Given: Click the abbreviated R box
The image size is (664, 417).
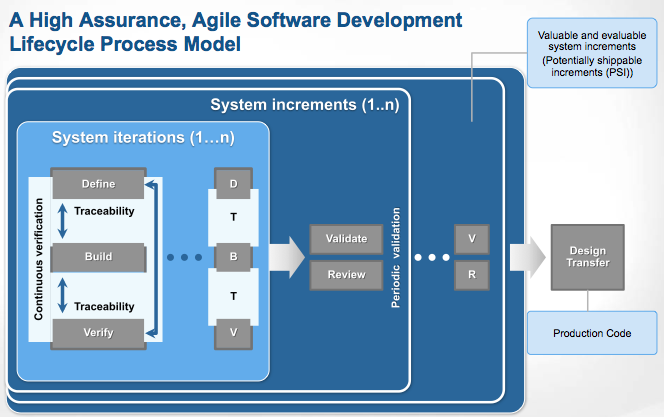Looking at the screenshot, I should click(x=472, y=275).
